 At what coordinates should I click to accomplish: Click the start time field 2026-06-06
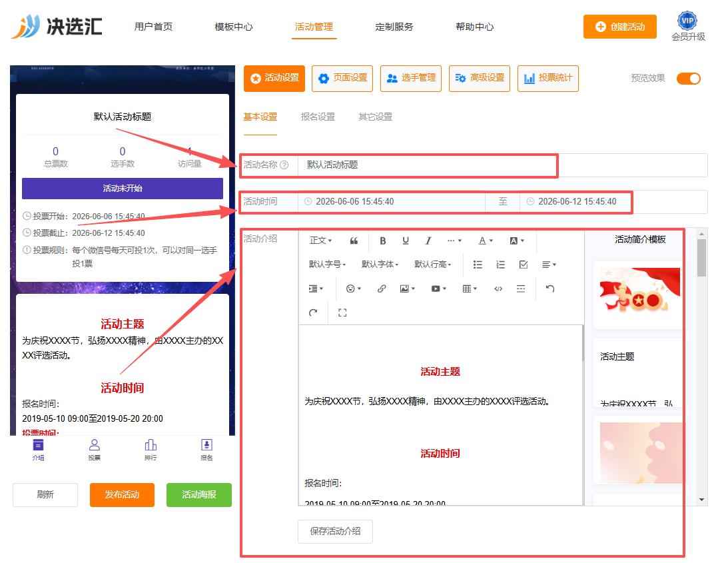pos(392,202)
